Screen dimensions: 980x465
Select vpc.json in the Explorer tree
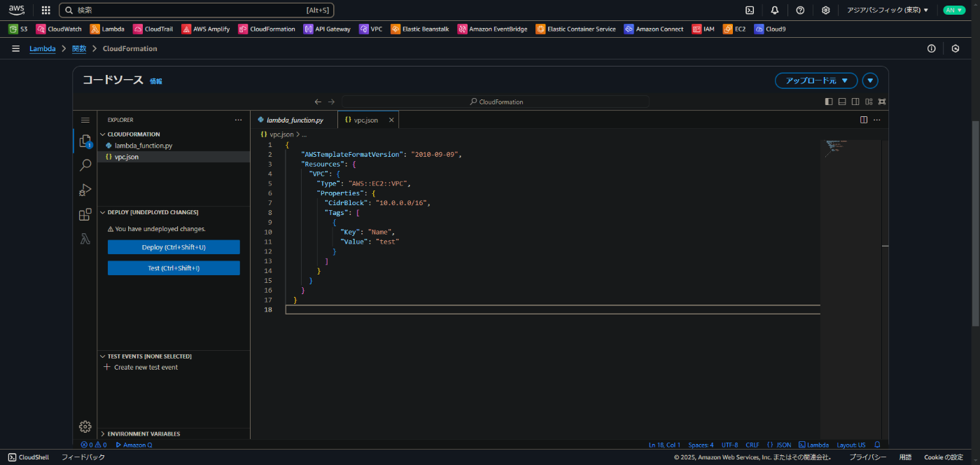(127, 157)
